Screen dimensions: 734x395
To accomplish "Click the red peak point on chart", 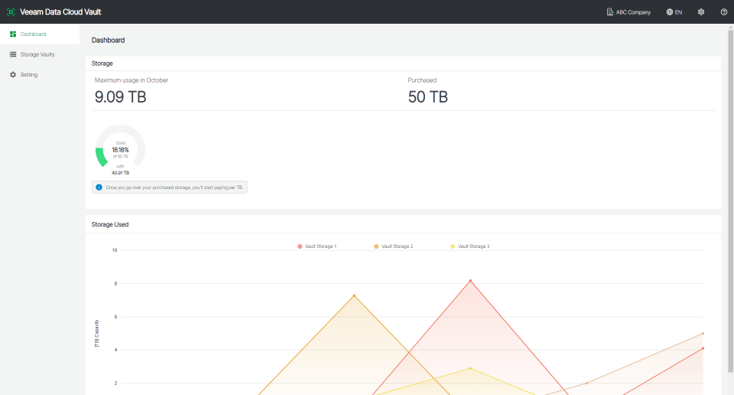I will 470,281.
